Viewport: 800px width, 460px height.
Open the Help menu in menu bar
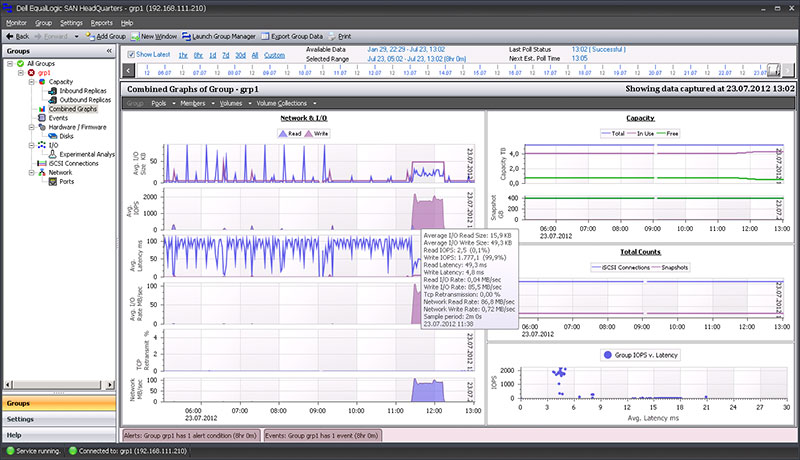tap(127, 23)
